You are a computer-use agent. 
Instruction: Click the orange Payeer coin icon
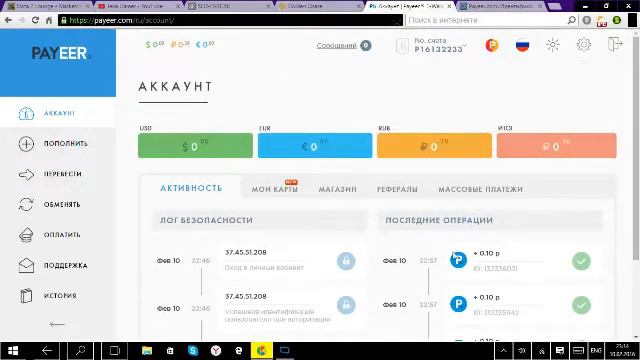492,45
